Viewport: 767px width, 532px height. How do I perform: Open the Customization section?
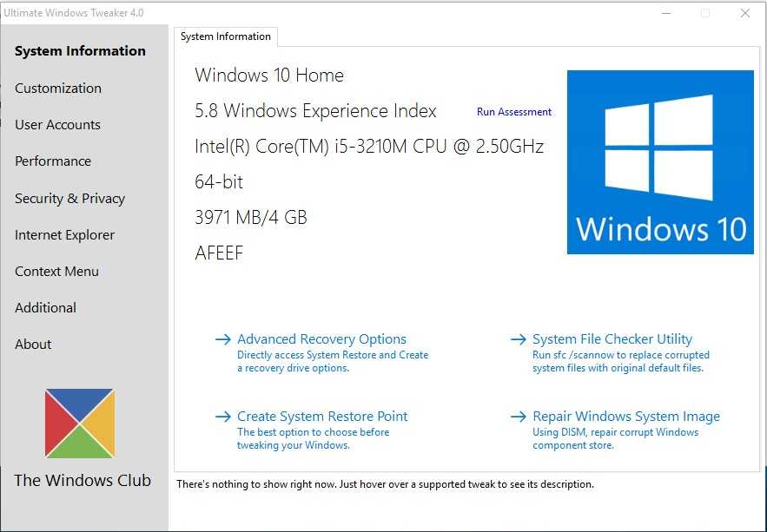(x=58, y=89)
